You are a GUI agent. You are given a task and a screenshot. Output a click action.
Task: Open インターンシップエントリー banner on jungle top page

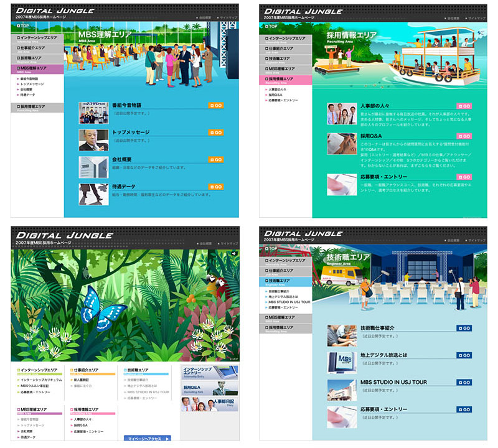210,372
